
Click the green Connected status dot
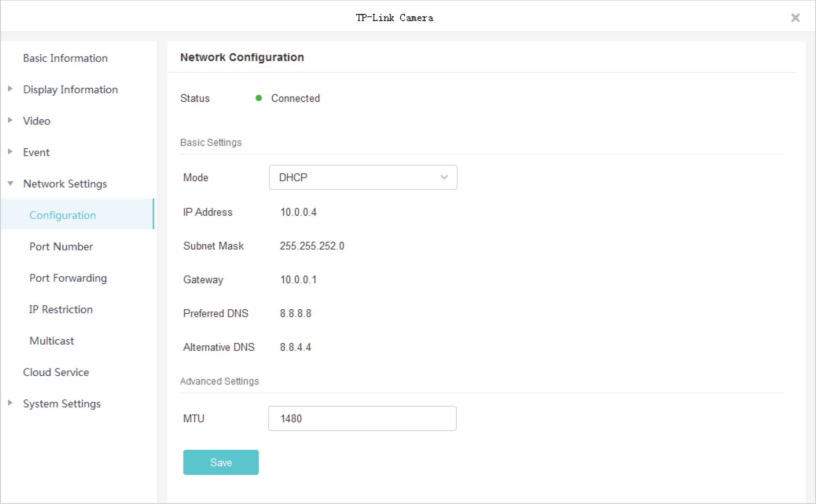259,98
